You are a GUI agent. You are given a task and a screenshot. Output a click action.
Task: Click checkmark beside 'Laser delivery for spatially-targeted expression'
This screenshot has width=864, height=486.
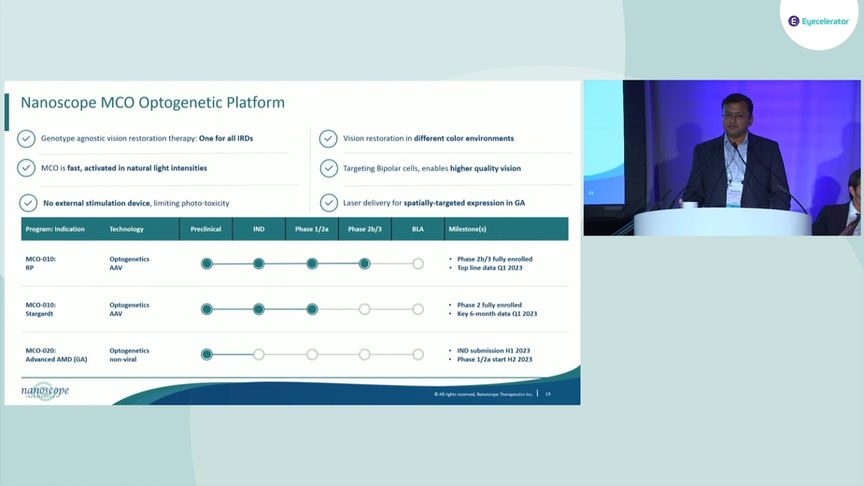(328, 203)
